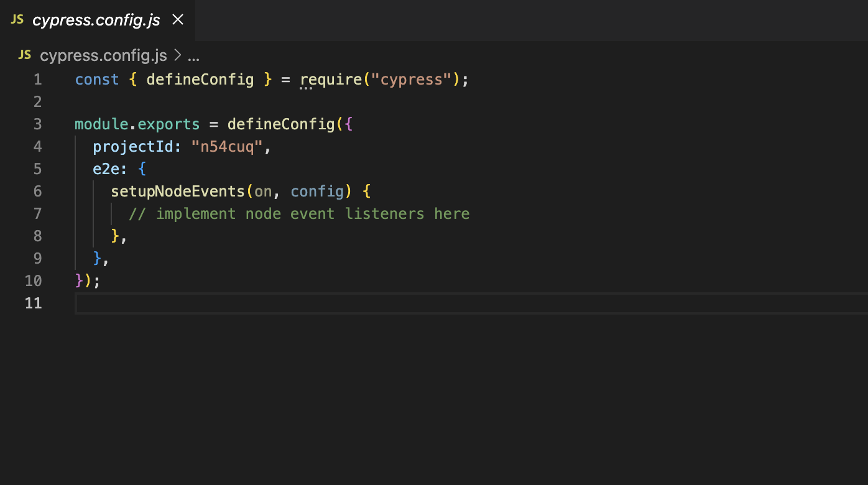Click the setupNodeEvents function name
Viewport: 868px width, 485px height.
(177, 191)
